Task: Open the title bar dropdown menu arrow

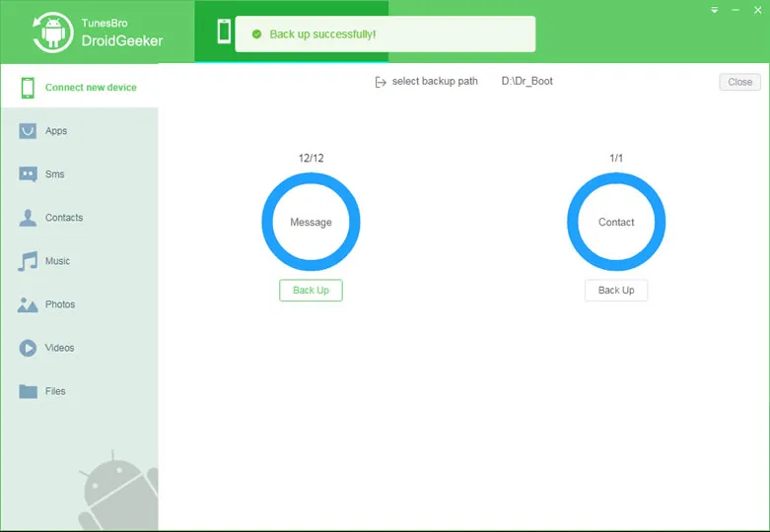Action: point(715,10)
